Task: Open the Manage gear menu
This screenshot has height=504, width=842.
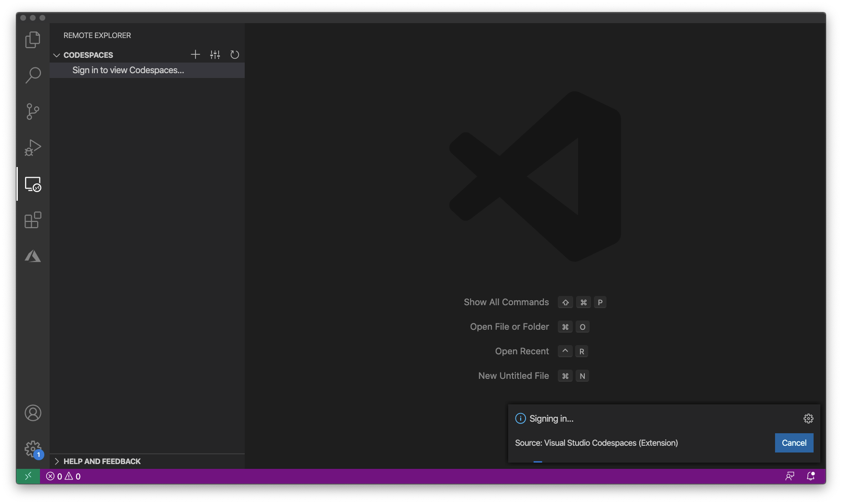Action: pos(33,449)
